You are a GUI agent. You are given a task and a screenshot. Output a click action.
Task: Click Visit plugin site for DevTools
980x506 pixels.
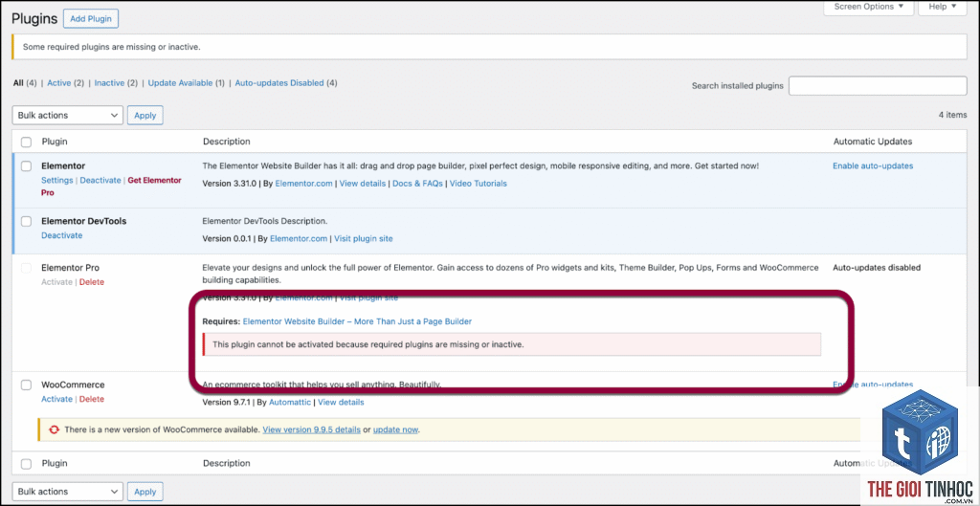click(x=363, y=238)
